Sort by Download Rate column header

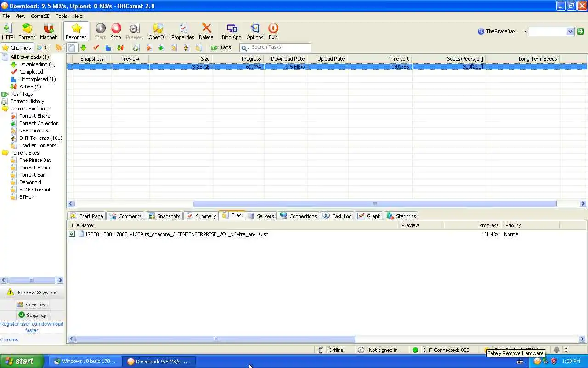(x=286, y=59)
